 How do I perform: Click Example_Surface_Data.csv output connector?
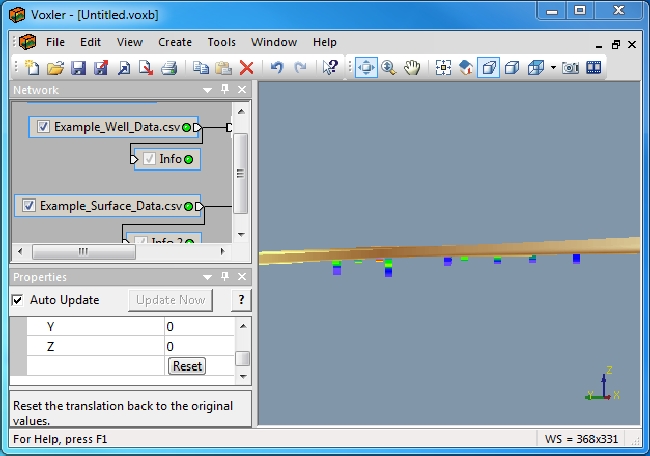(199, 206)
